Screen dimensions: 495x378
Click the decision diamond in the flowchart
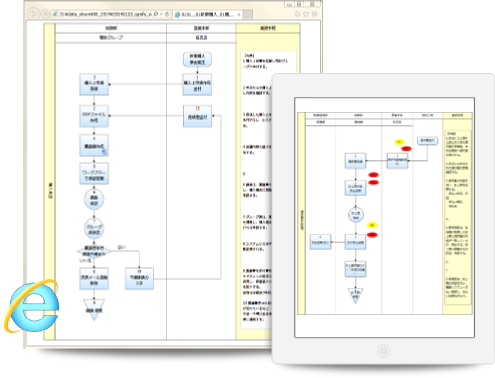(x=94, y=251)
